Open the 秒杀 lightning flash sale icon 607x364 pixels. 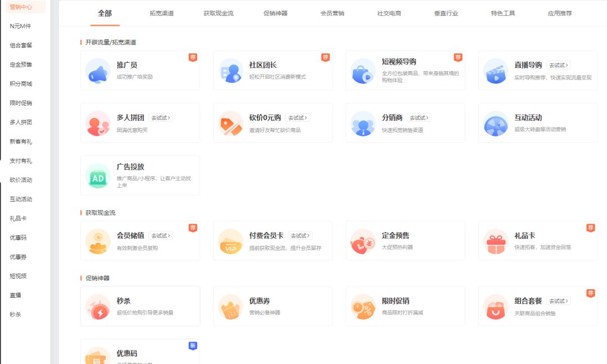coord(98,306)
